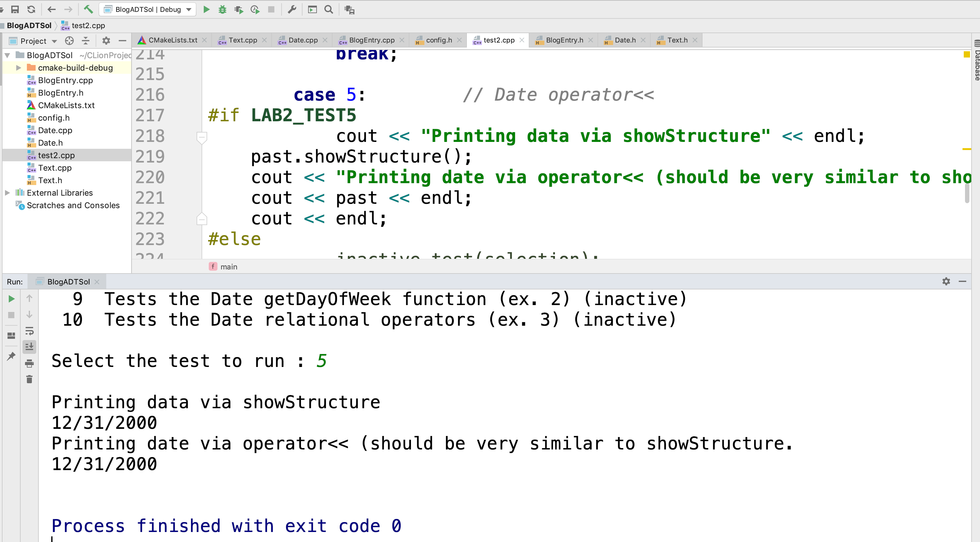
Task: Click the fold end marker at line 222
Action: click(x=202, y=218)
